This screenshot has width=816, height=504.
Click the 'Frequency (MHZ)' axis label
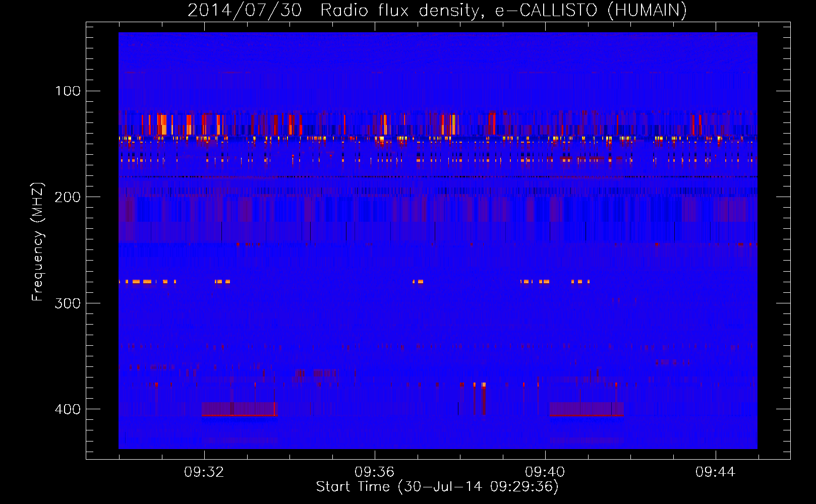(x=38, y=242)
